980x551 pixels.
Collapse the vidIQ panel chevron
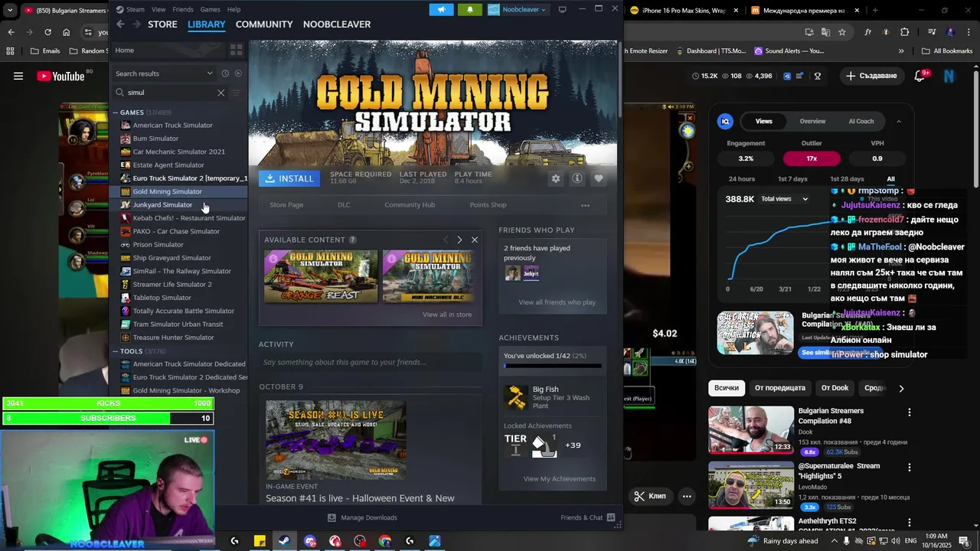pyautogui.click(x=899, y=121)
